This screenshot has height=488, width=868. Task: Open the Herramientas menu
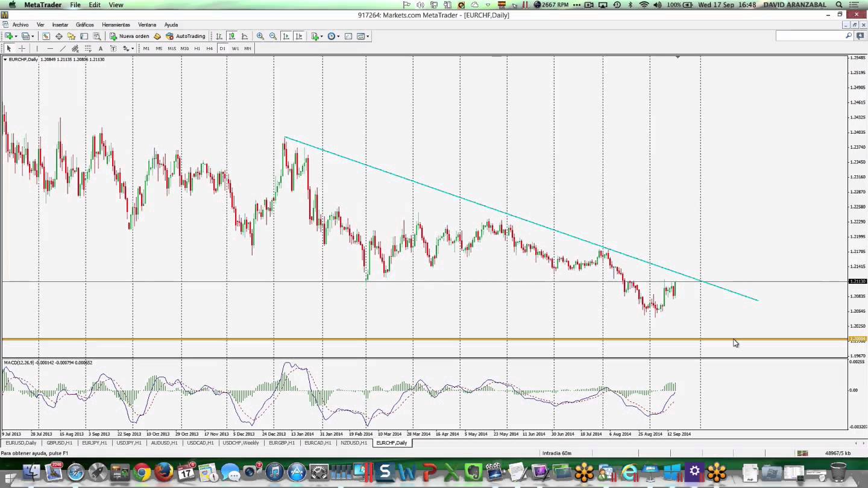[116, 25]
